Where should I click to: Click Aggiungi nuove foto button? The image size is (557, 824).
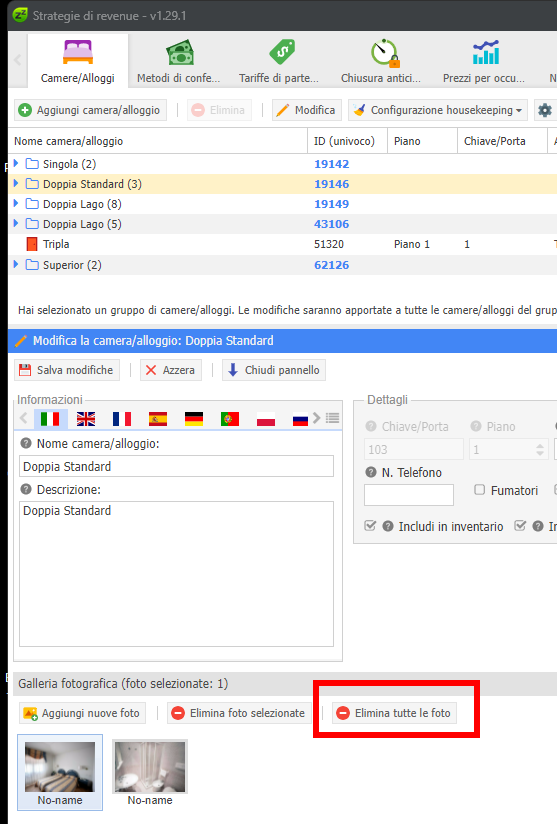pyautogui.click(x=82, y=713)
